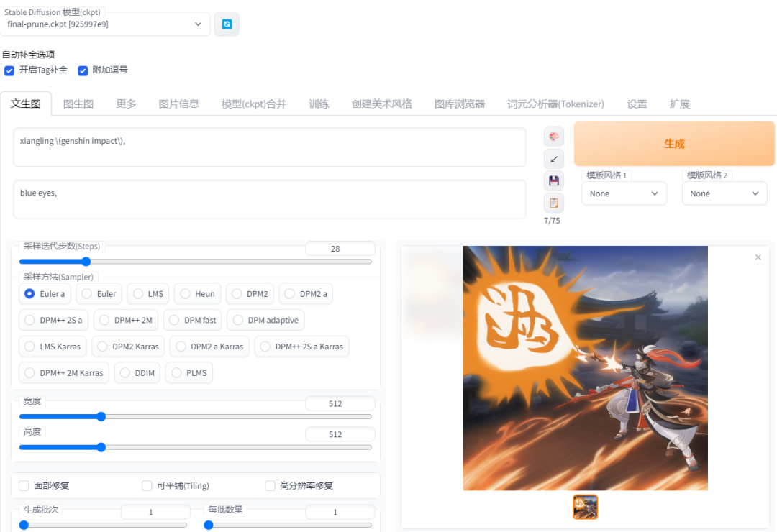Switch to the 图生图 tab
This screenshot has width=777, height=532.
coord(78,104)
